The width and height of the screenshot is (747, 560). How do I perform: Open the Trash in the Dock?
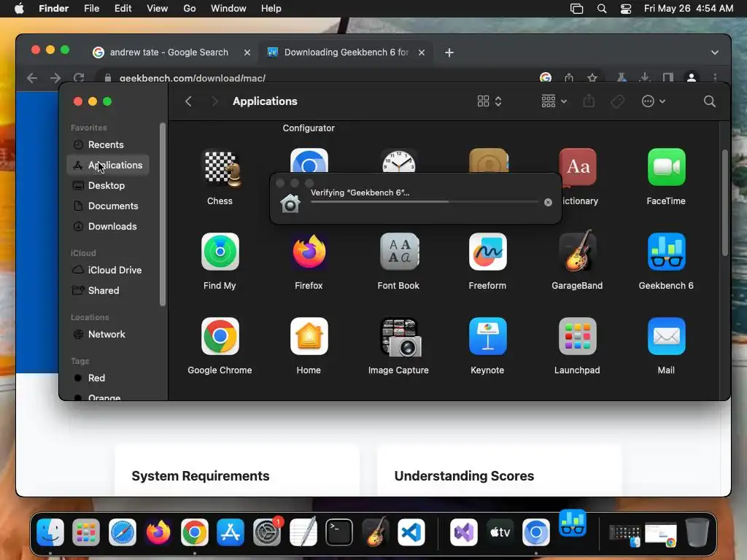[x=697, y=532]
